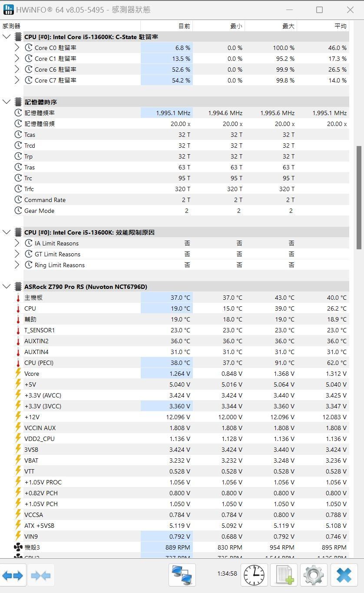Close sensors with the blue X button
Screen dimensions: 364x593
click(x=344, y=575)
